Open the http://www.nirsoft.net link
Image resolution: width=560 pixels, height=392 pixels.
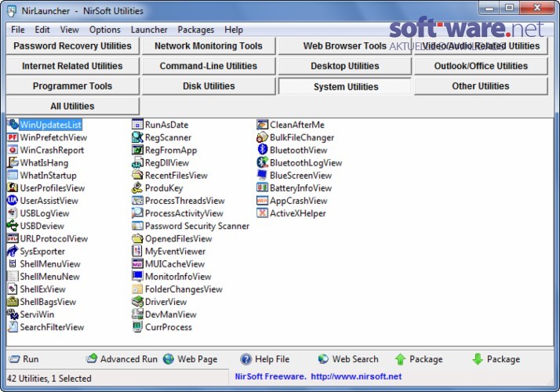click(x=356, y=376)
